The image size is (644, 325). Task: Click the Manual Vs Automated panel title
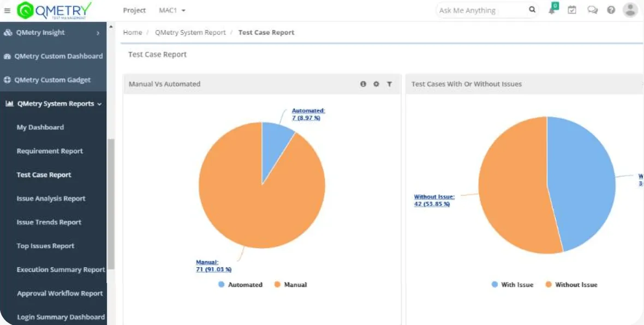click(164, 84)
